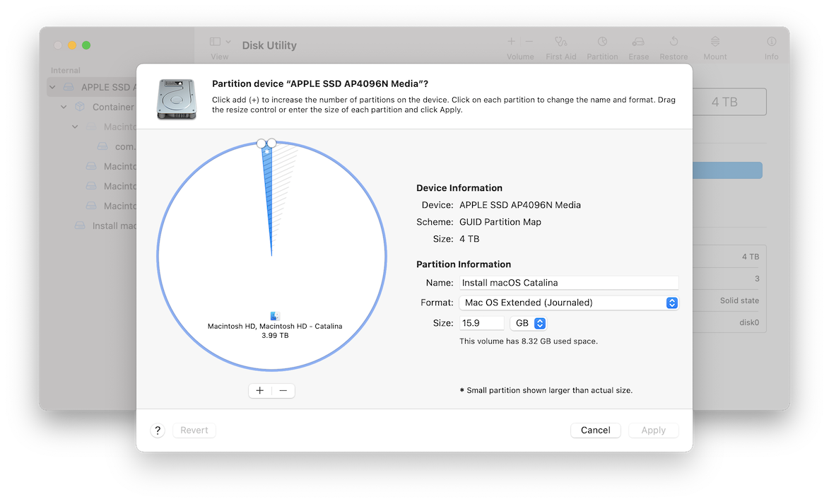This screenshot has height=504, width=829.
Task: Click the yellow minimize window button
Action: coord(72,45)
